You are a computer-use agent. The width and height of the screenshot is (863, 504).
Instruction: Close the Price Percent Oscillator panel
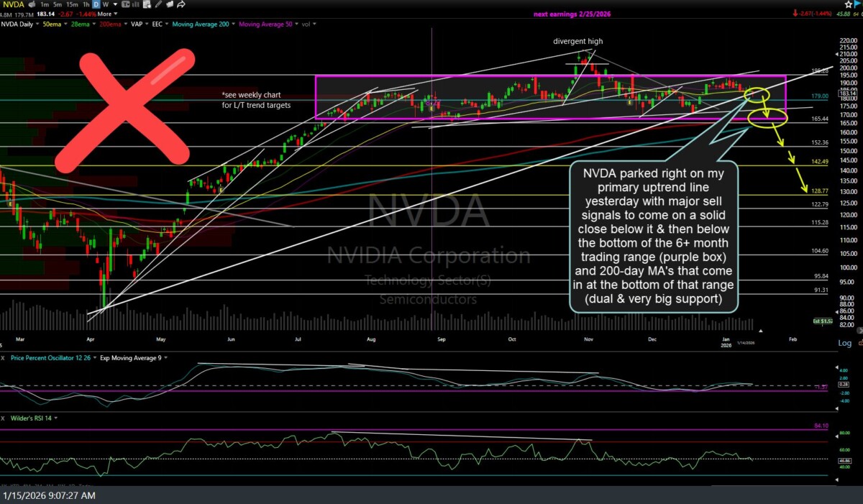[x=4, y=357]
